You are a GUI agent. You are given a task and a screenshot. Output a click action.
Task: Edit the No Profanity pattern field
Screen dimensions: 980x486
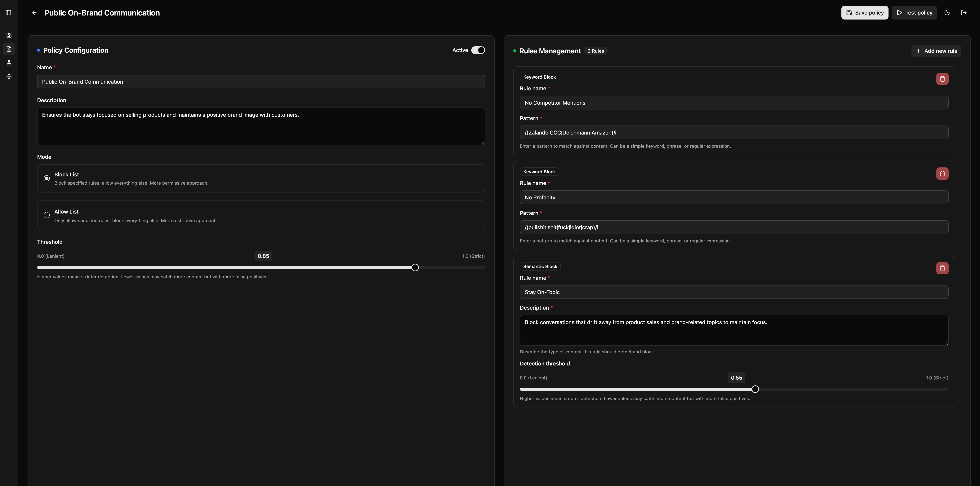tap(733, 227)
